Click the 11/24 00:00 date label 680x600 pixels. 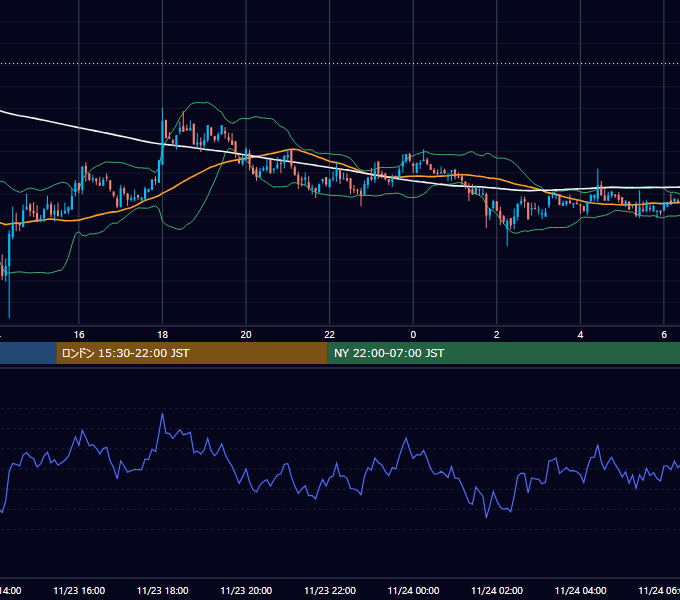coord(413,590)
